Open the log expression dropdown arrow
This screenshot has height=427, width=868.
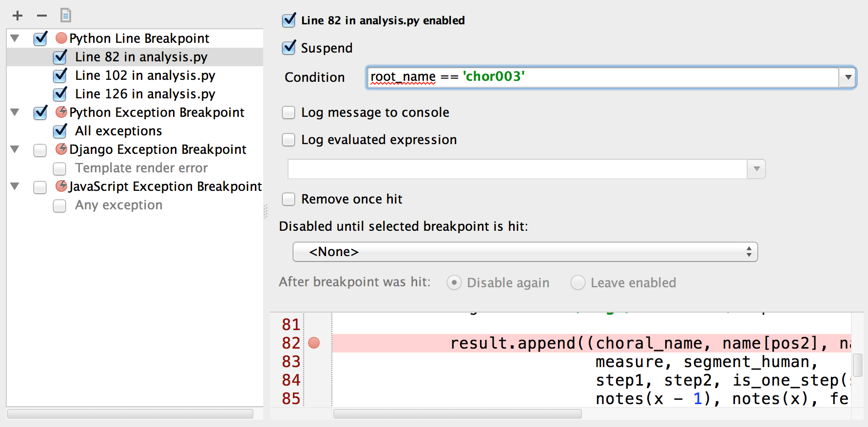click(x=756, y=169)
